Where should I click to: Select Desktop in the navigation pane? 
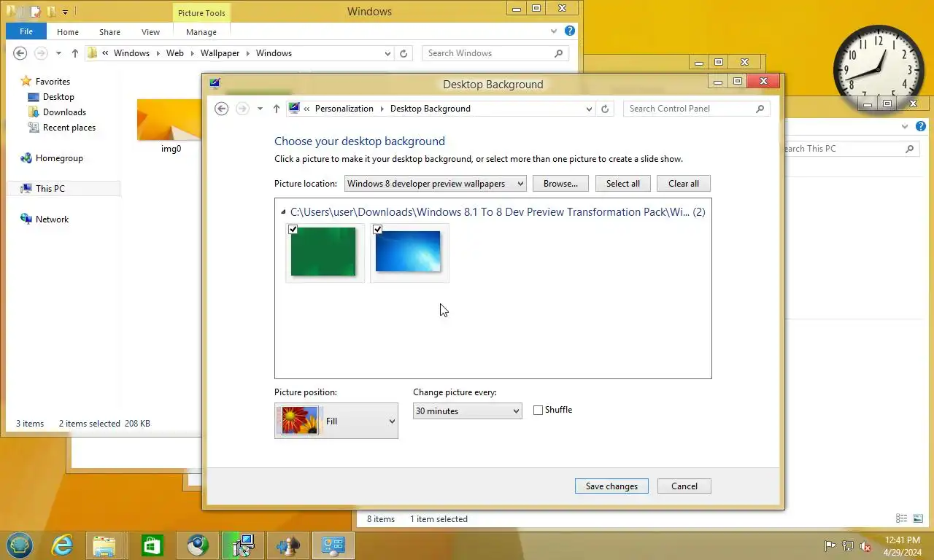(58, 97)
